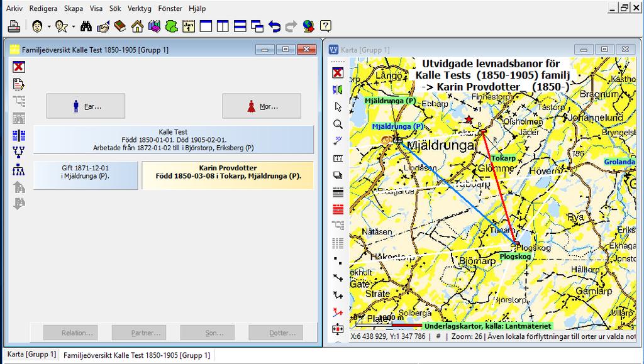Select the Gift 1871-12-01 marriage box
644x364 pixels.
86,175
